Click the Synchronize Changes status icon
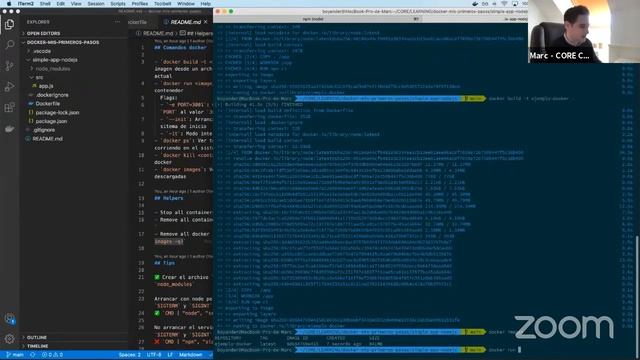640x360 pixels. pos(33,355)
